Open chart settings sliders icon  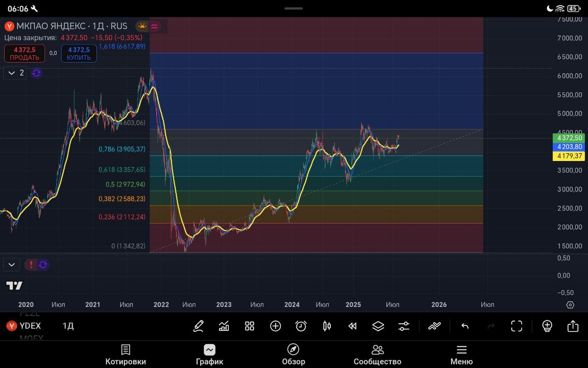[x=404, y=326]
